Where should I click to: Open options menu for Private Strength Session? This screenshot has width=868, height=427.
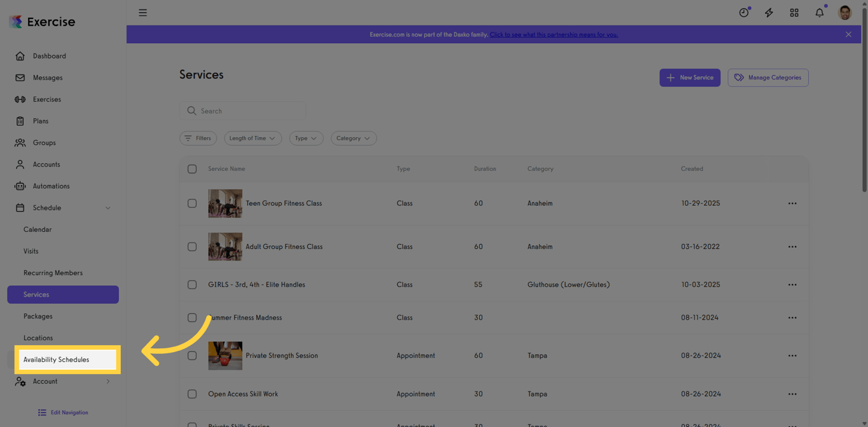(792, 356)
